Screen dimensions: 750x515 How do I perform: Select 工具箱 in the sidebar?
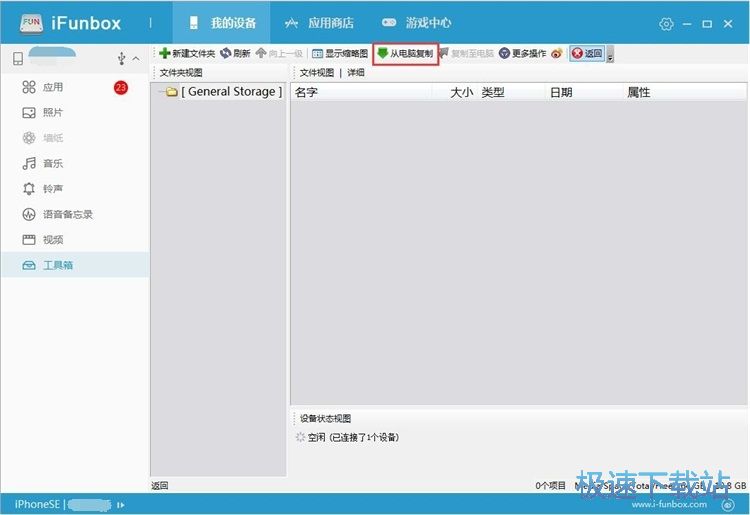click(75, 265)
